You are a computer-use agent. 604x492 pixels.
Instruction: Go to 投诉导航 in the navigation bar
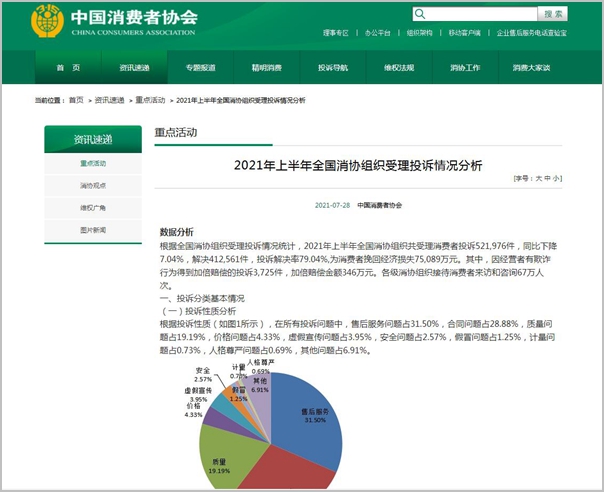(x=333, y=67)
